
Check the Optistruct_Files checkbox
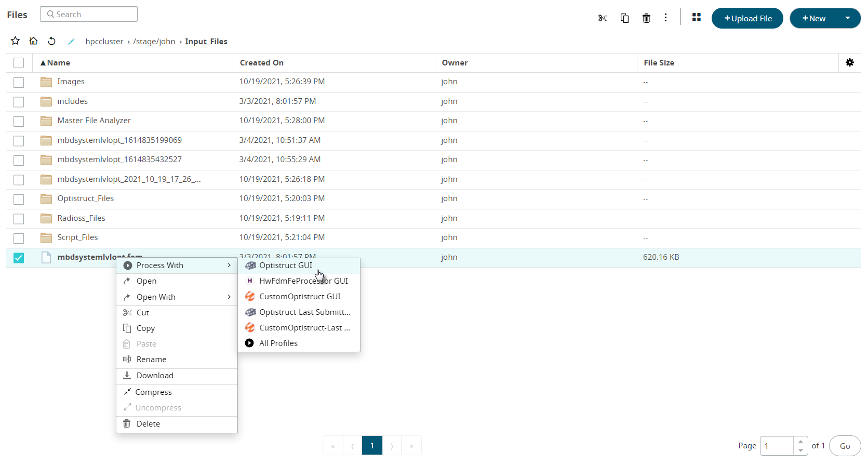click(x=19, y=199)
